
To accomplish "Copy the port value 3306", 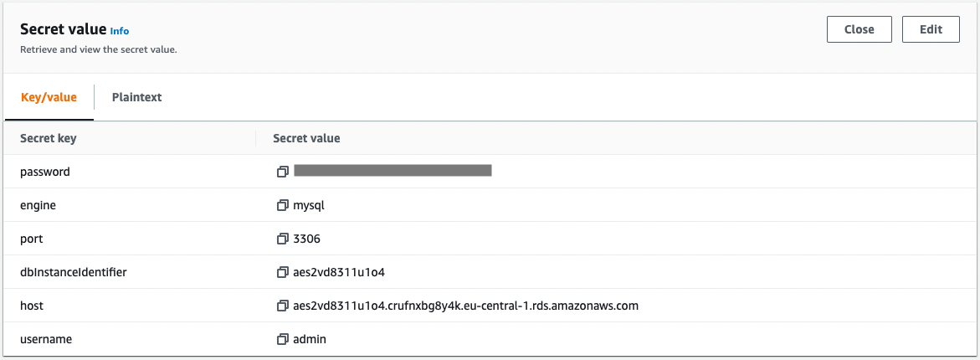I will coord(283,239).
